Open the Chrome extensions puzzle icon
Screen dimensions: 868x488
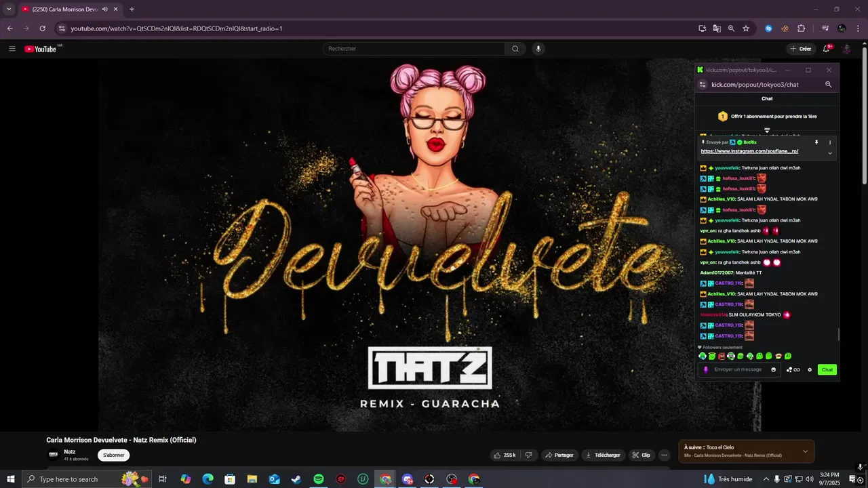(801, 28)
